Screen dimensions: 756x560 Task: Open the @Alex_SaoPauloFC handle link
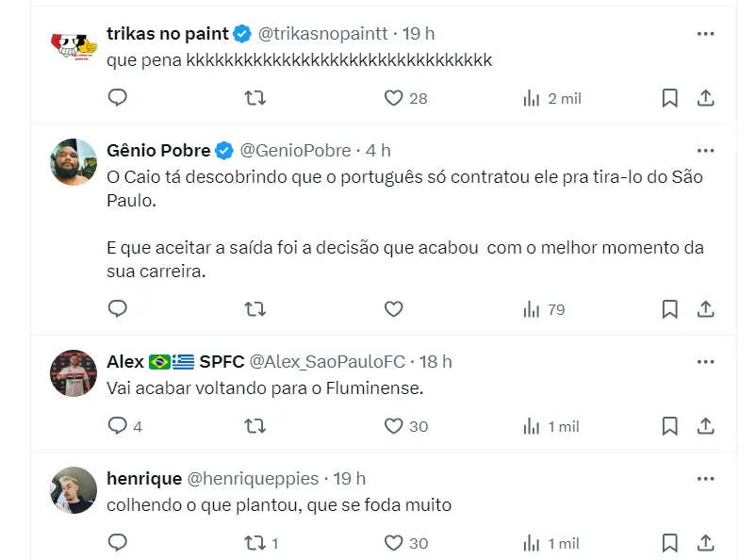(327, 362)
